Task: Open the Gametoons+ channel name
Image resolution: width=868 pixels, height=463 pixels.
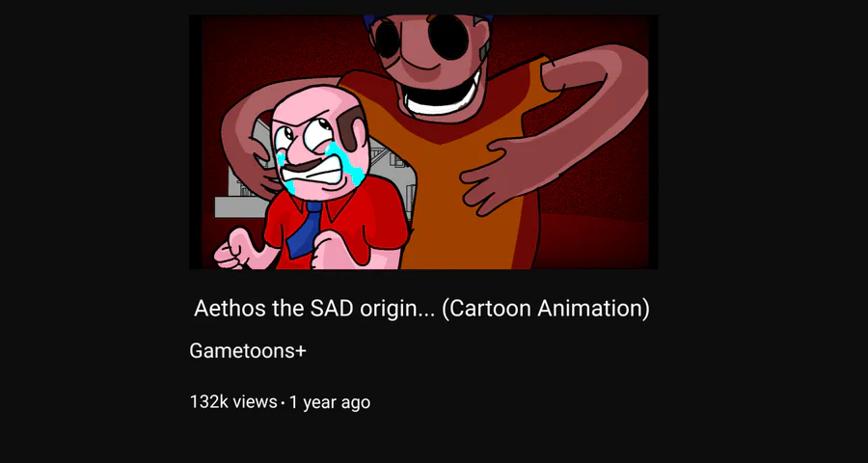Action: point(248,350)
